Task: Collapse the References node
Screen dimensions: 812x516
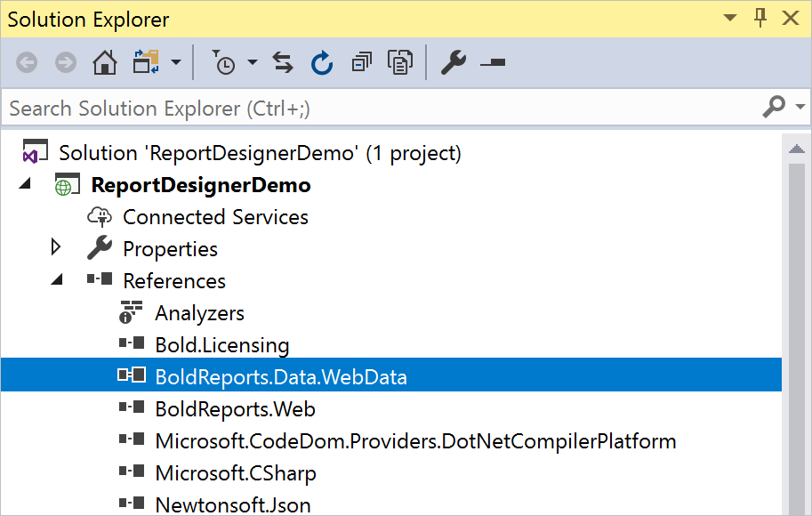Action: click(57, 279)
